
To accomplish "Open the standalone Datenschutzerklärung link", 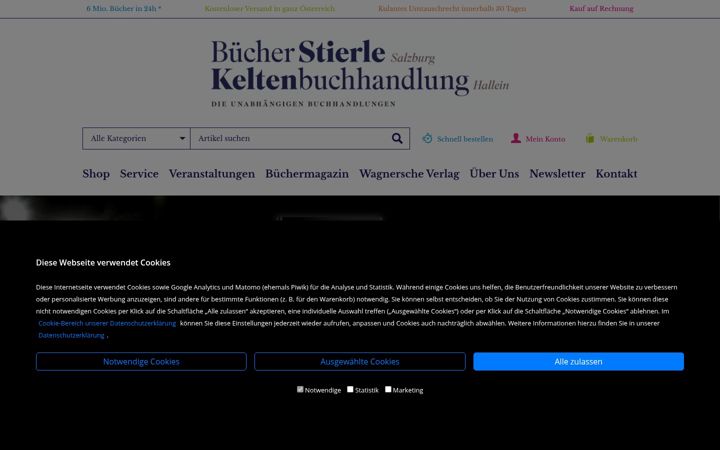I will (x=71, y=335).
